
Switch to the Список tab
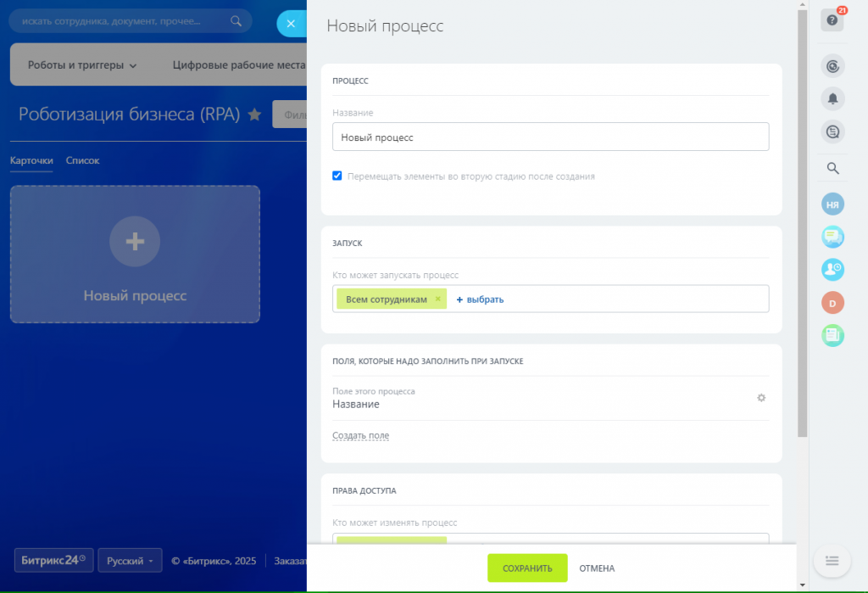coord(82,160)
